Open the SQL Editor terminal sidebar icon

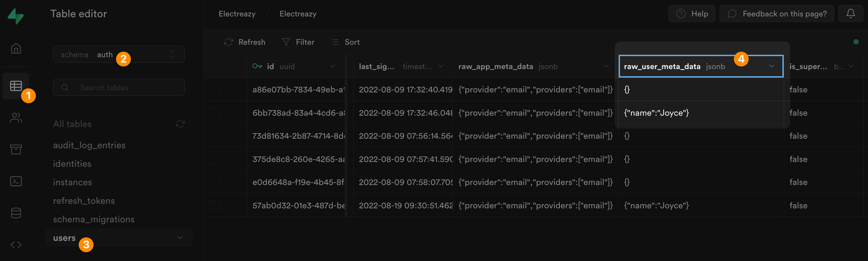tap(16, 181)
